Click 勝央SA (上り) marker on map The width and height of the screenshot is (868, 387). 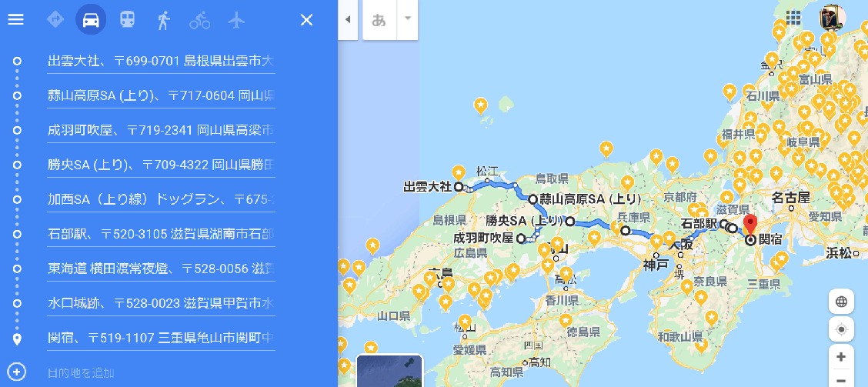[569, 222]
